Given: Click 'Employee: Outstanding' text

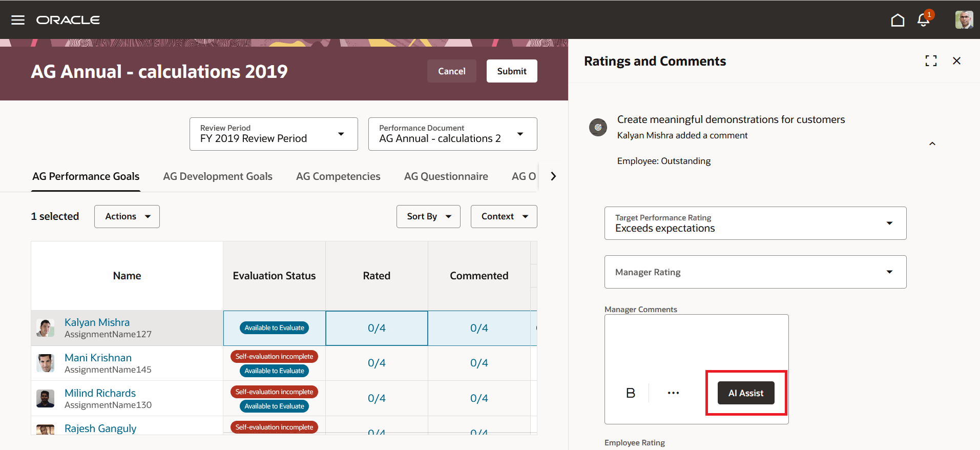Looking at the screenshot, I should 664,161.
